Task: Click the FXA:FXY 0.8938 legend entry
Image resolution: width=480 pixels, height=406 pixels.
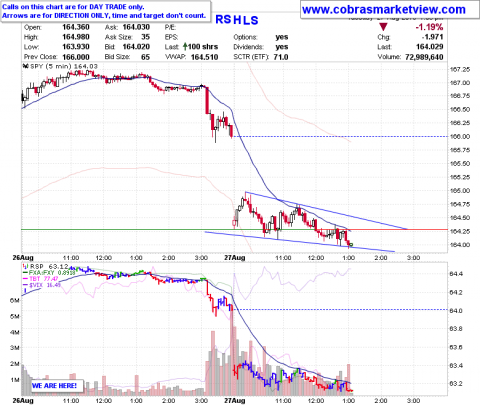Action: 52,273
